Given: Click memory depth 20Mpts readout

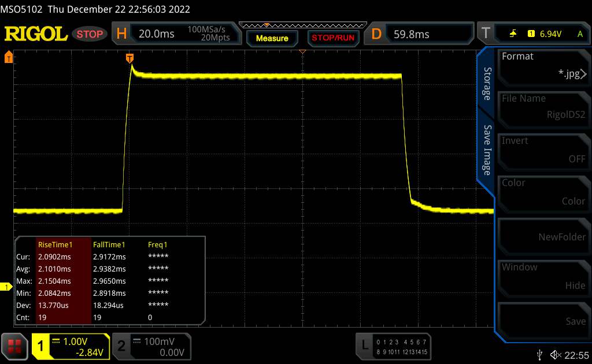Looking at the screenshot, I should pyautogui.click(x=215, y=38).
